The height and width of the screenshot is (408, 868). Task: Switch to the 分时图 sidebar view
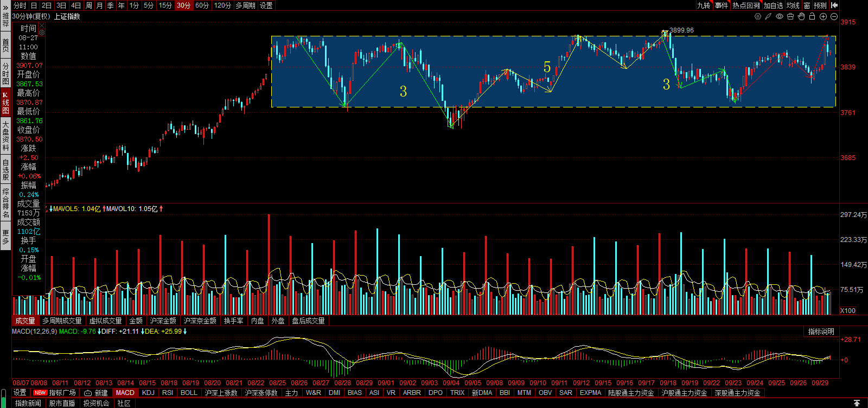[x=5, y=74]
